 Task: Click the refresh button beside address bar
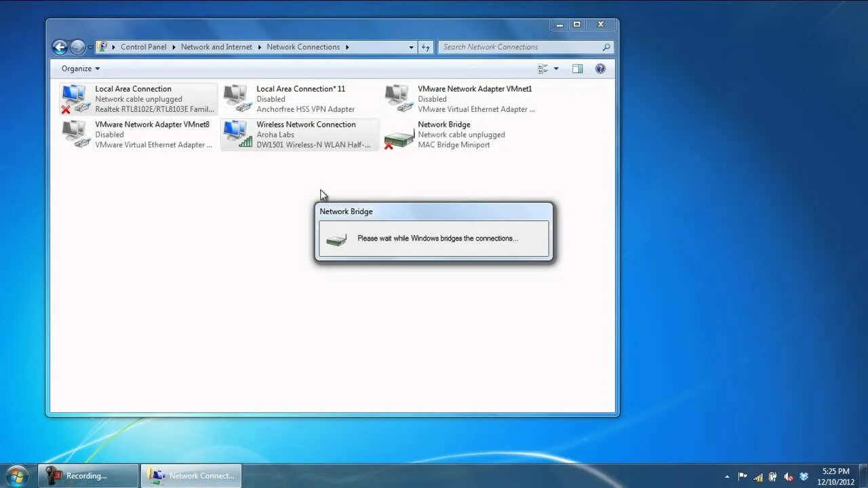[x=426, y=47]
